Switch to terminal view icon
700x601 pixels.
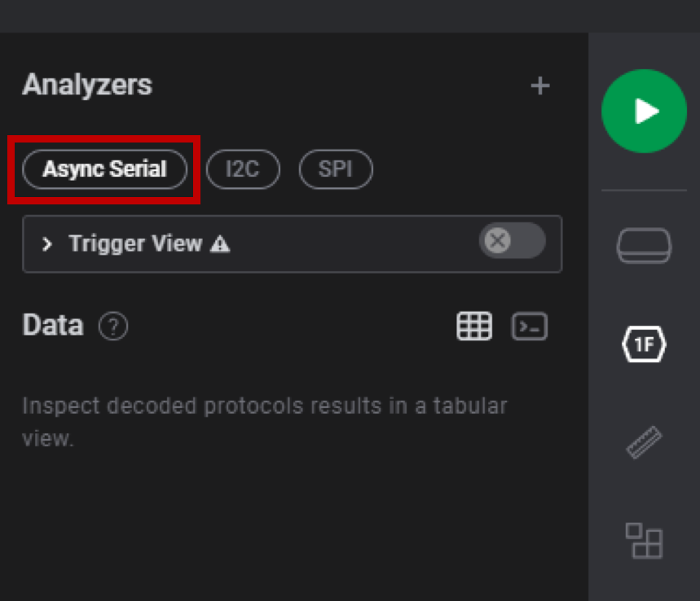pyautogui.click(x=530, y=327)
